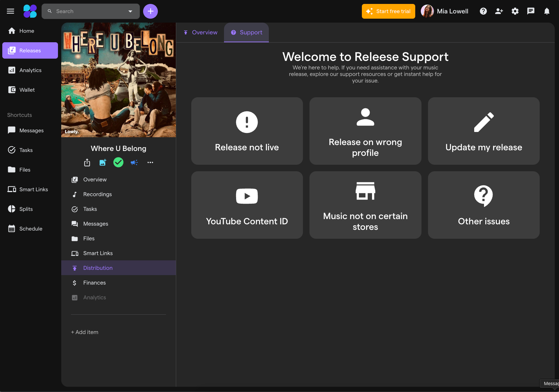Select YouTube Content ID card
The width and height of the screenshot is (559, 392).
[247, 205]
